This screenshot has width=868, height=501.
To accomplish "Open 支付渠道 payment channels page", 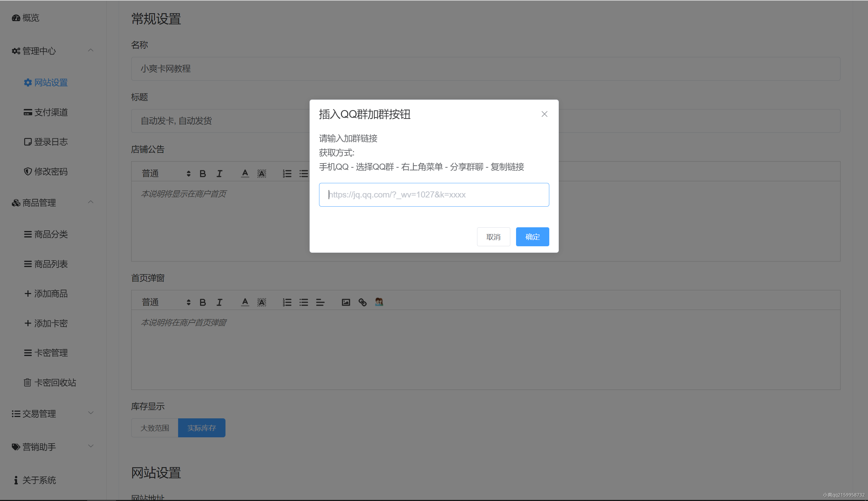I will pos(46,112).
